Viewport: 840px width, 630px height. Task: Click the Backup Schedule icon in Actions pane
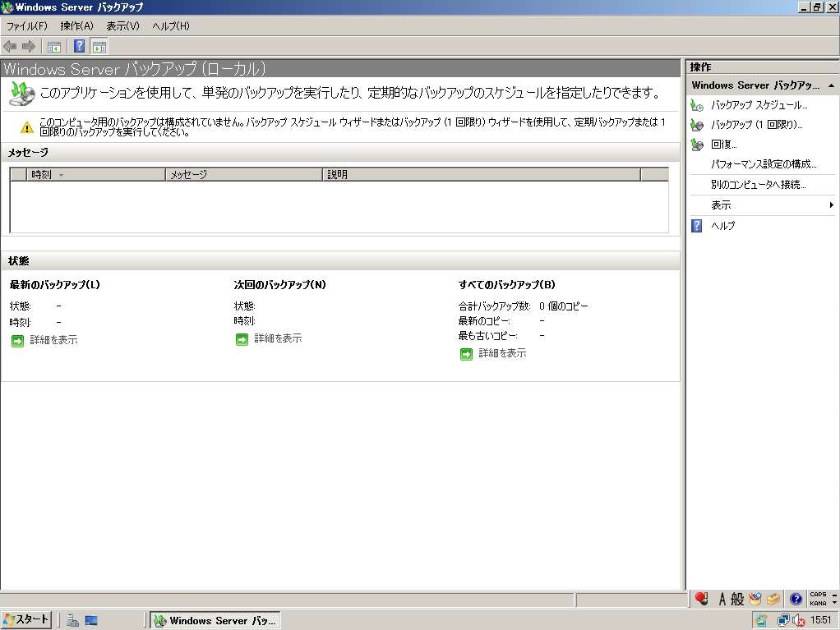(697, 105)
